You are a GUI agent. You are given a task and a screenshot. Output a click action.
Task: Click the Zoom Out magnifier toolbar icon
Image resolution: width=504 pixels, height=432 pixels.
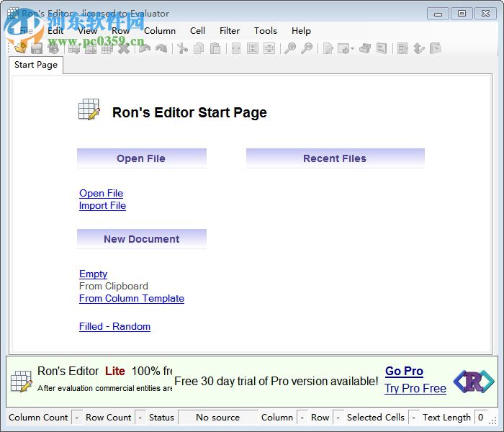pos(307,48)
